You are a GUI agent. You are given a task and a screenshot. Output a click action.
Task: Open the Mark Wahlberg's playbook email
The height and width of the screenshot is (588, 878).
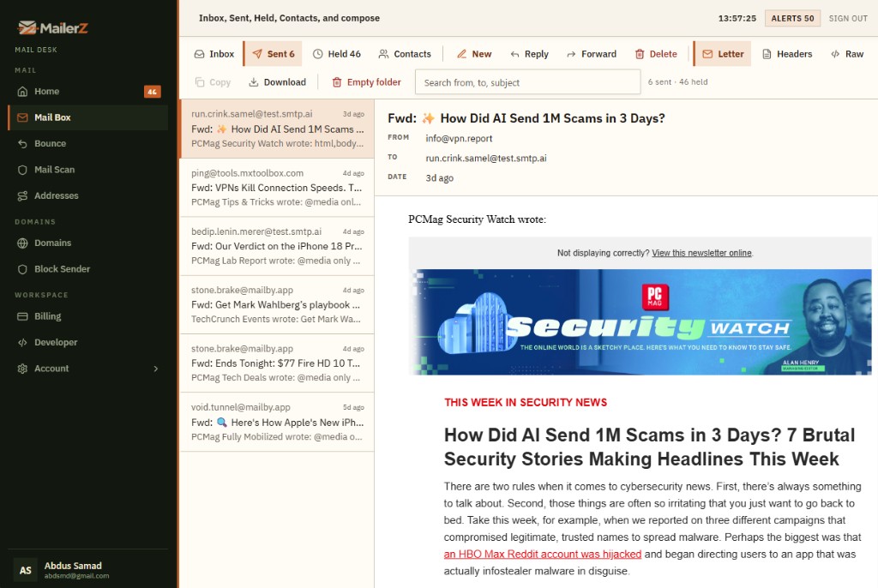(277, 304)
